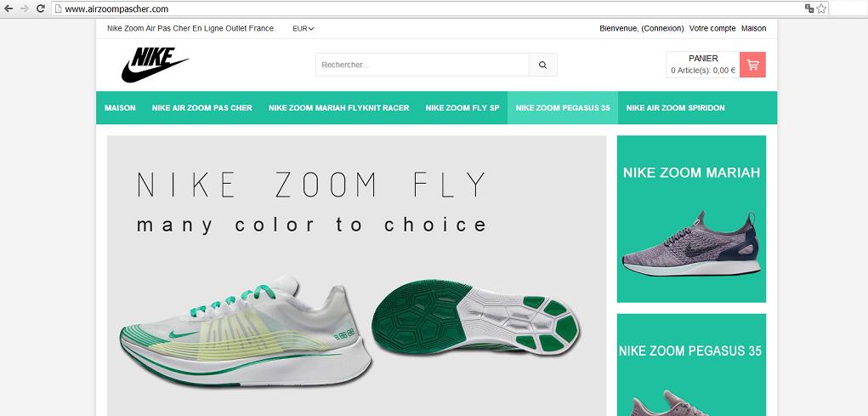
Task: Click the '0 Article(s): 0,00 €' text
Action: 703,71
